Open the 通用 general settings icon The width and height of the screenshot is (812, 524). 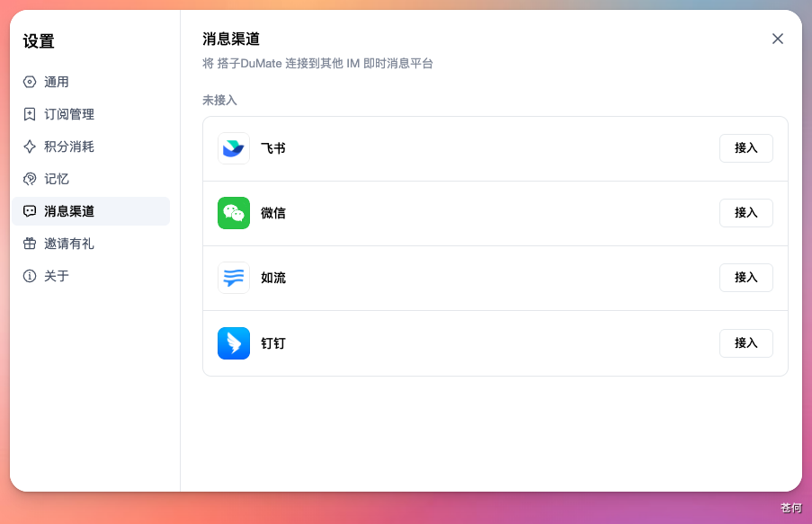tap(30, 82)
